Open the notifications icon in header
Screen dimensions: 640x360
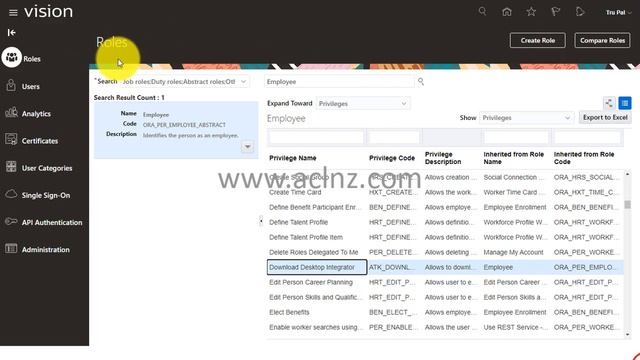[x=580, y=12]
